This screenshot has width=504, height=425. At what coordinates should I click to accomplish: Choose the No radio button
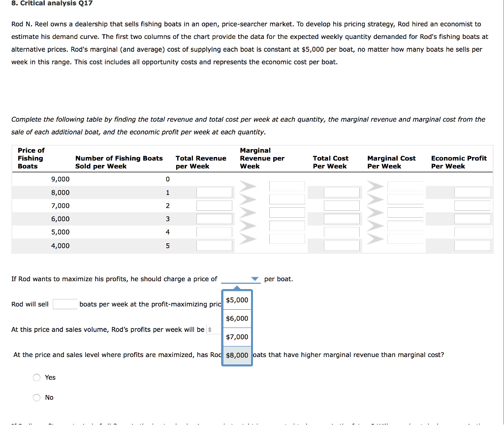pyautogui.click(x=36, y=397)
